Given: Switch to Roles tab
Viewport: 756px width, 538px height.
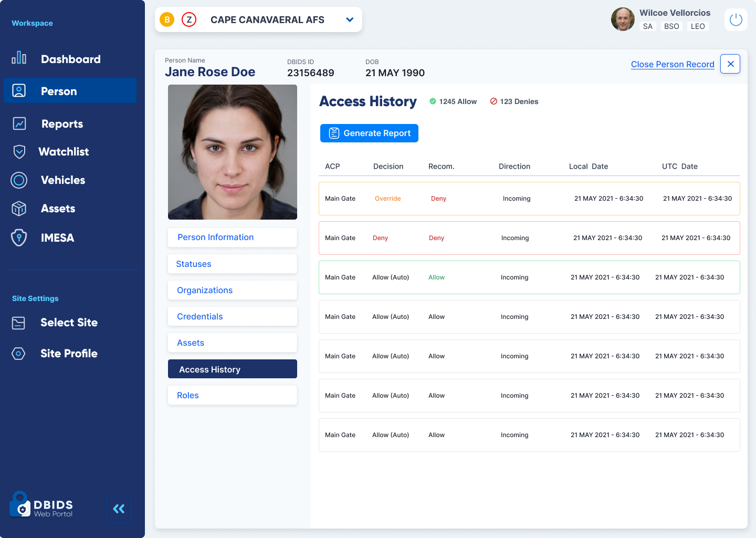Looking at the screenshot, I should [x=233, y=395].
